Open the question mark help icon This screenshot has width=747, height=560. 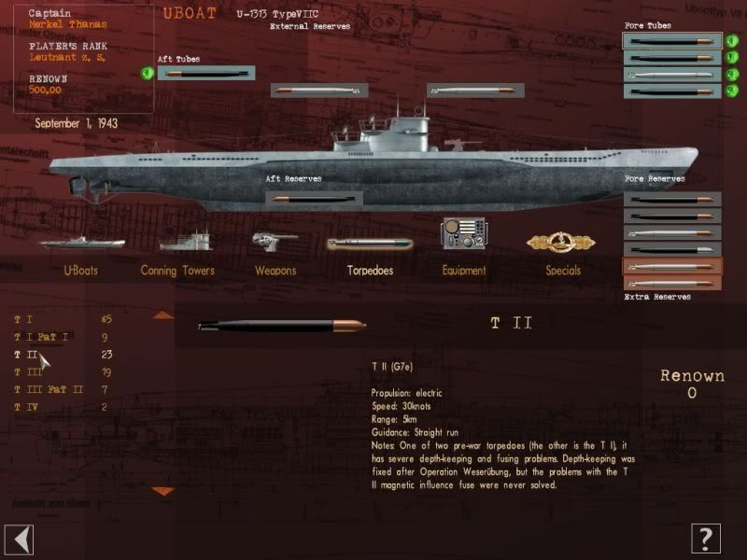pos(706,539)
